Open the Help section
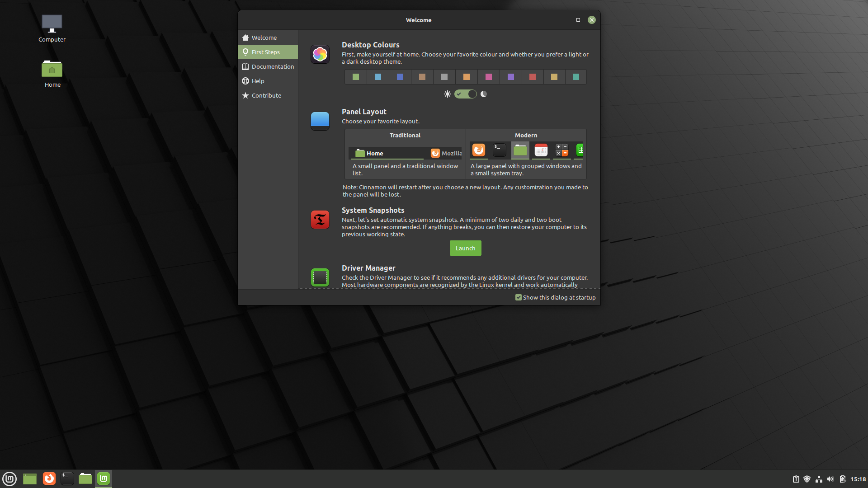The height and width of the screenshot is (488, 868). click(268, 81)
